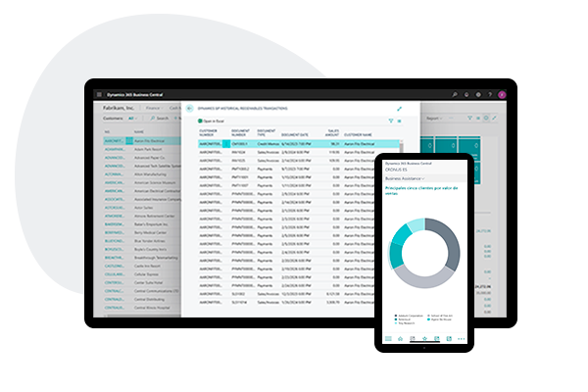The image size is (588, 392).
Task: Tap the Home icon on the phone
Action: [400, 339]
